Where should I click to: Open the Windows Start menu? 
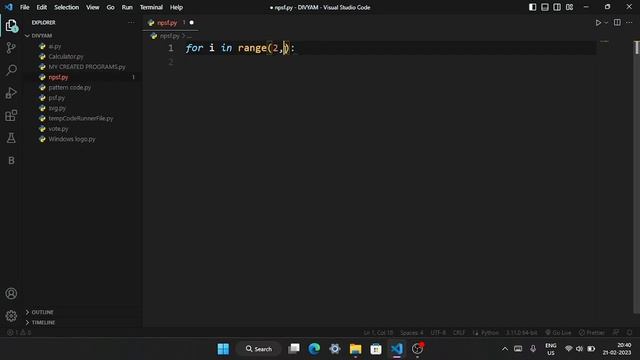[223, 349]
